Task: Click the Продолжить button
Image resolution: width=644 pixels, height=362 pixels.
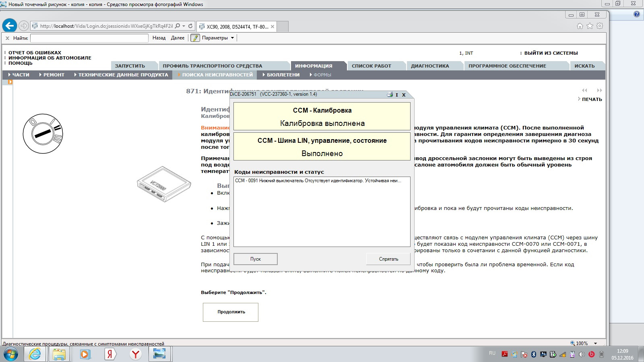Action: coord(231,312)
